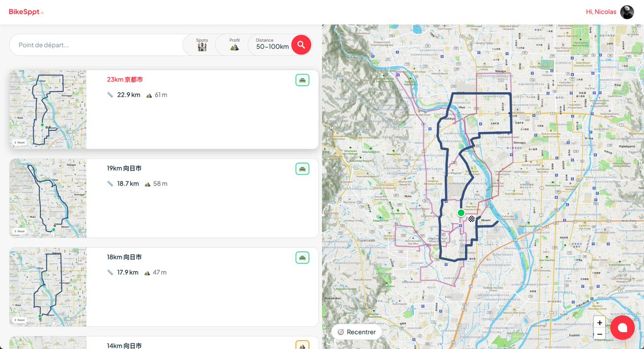Click the ruler icon beside 22.9 km

tap(110, 95)
